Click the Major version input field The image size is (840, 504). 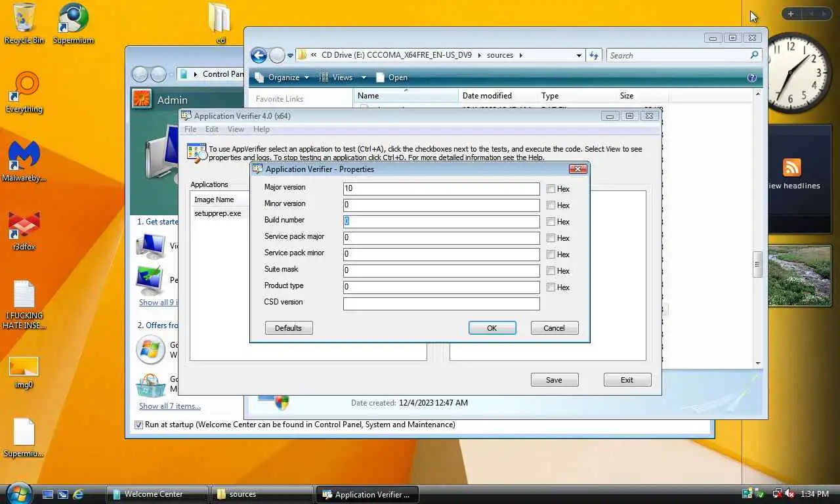[x=442, y=188]
